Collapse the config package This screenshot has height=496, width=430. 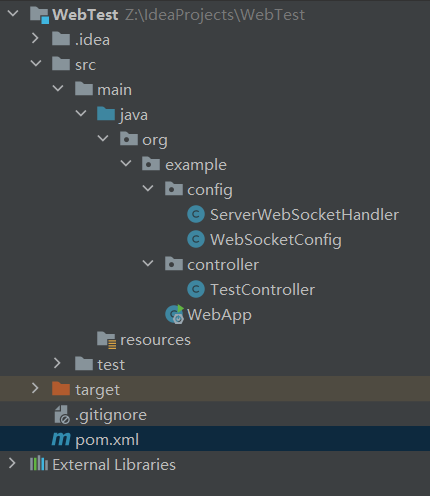pos(148,188)
